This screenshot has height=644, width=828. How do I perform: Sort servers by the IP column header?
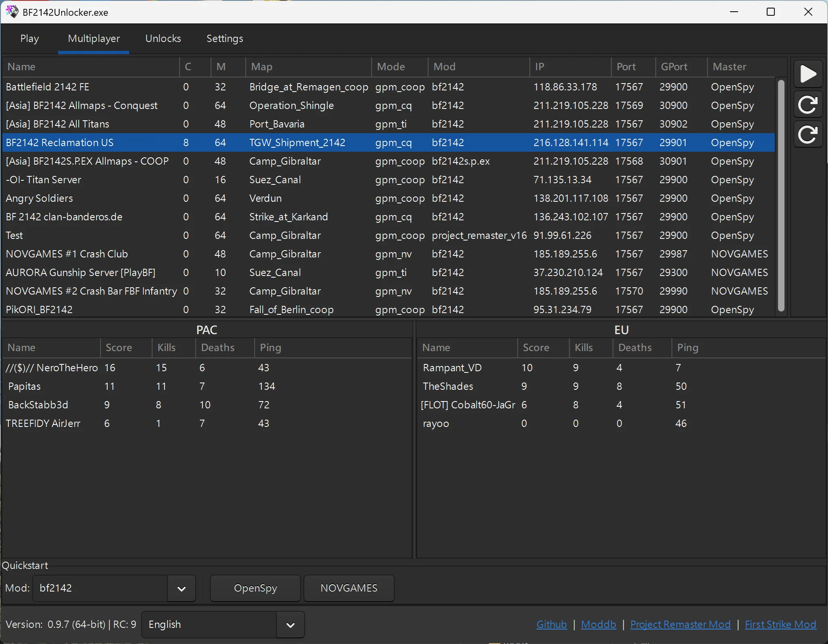click(x=571, y=67)
